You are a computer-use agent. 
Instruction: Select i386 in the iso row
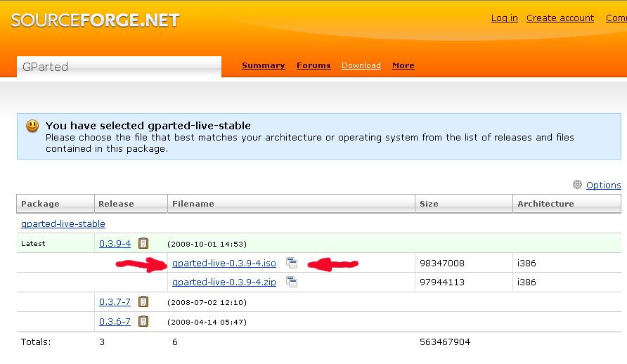tap(526, 264)
